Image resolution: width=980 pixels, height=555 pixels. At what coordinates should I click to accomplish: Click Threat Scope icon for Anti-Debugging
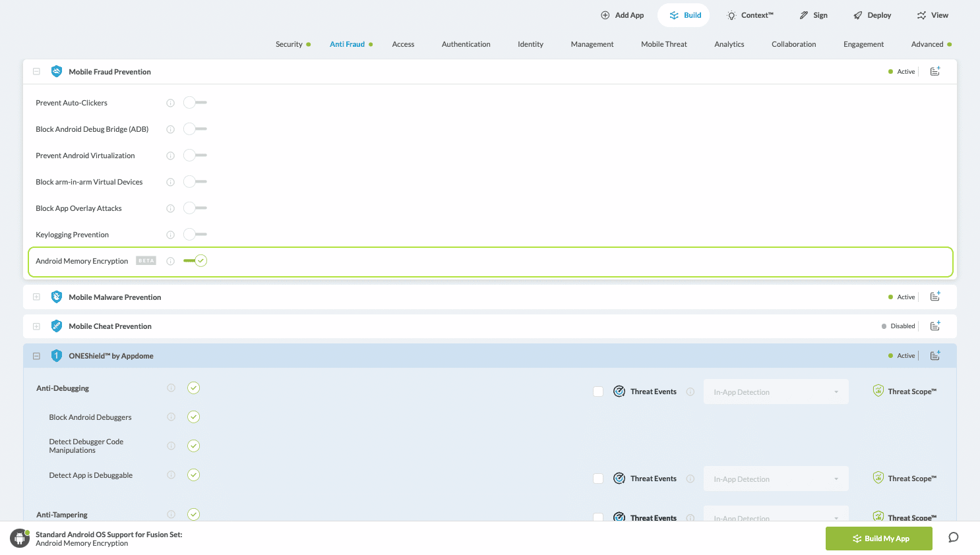point(878,391)
